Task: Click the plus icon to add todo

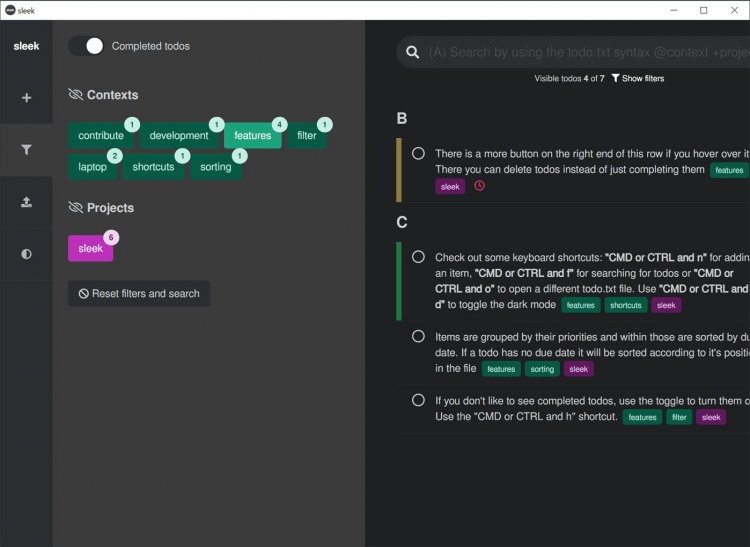Action: [26, 98]
